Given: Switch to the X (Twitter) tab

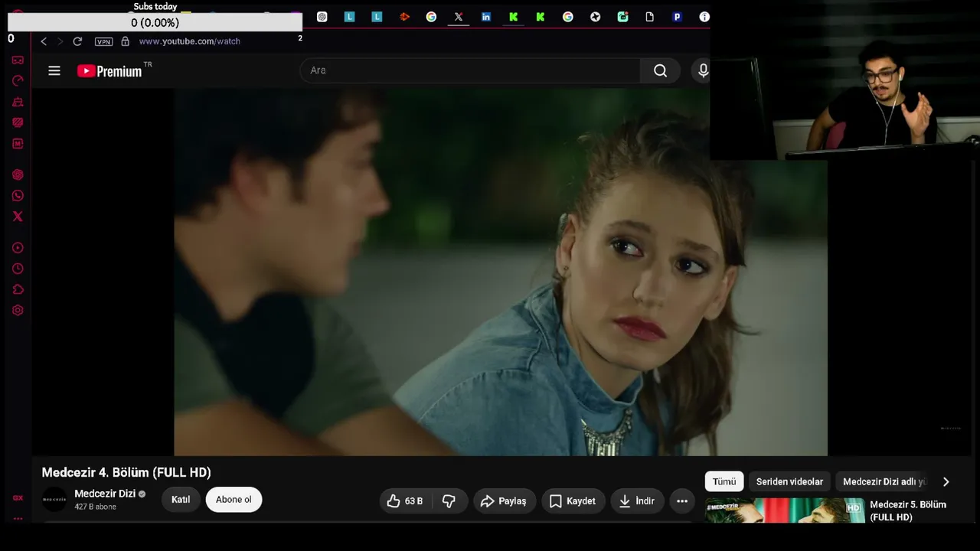Looking at the screenshot, I should (x=459, y=17).
